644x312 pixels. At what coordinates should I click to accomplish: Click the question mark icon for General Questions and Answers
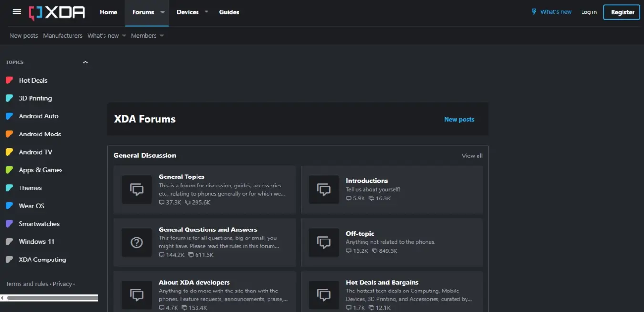pyautogui.click(x=137, y=242)
